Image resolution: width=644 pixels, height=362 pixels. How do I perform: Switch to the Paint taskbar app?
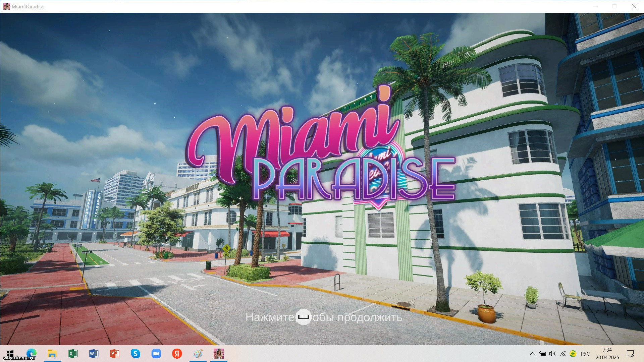tap(198, 354)
